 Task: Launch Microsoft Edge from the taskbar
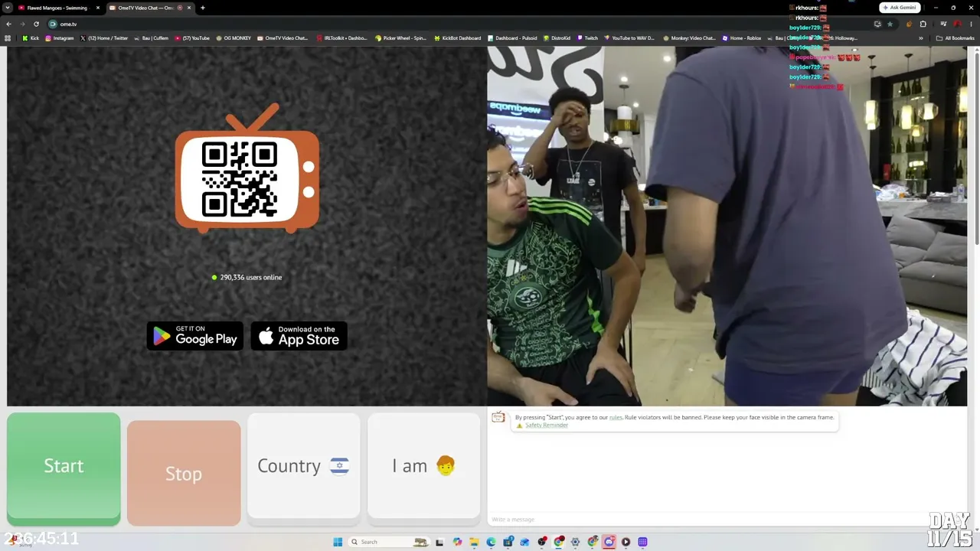[x=491, y=542]
